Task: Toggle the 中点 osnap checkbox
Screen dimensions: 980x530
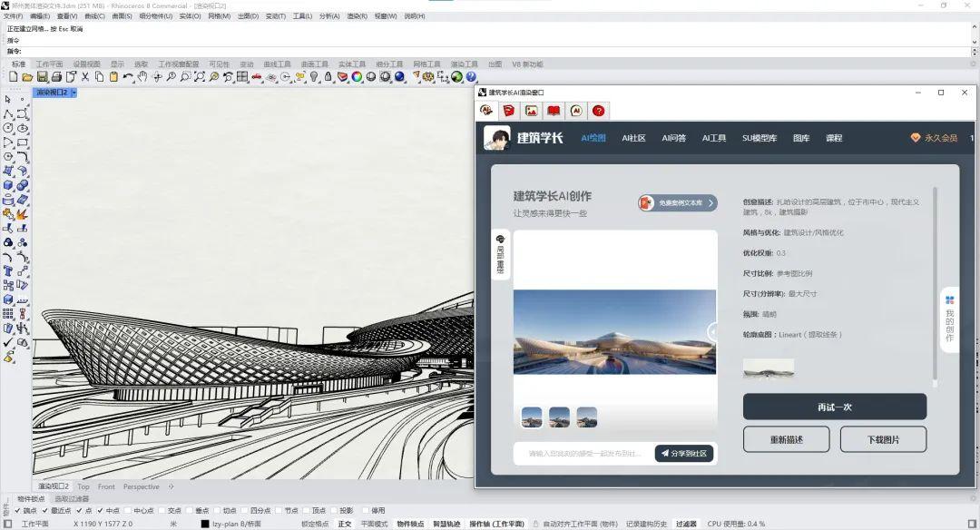Action: pos(100,511)
